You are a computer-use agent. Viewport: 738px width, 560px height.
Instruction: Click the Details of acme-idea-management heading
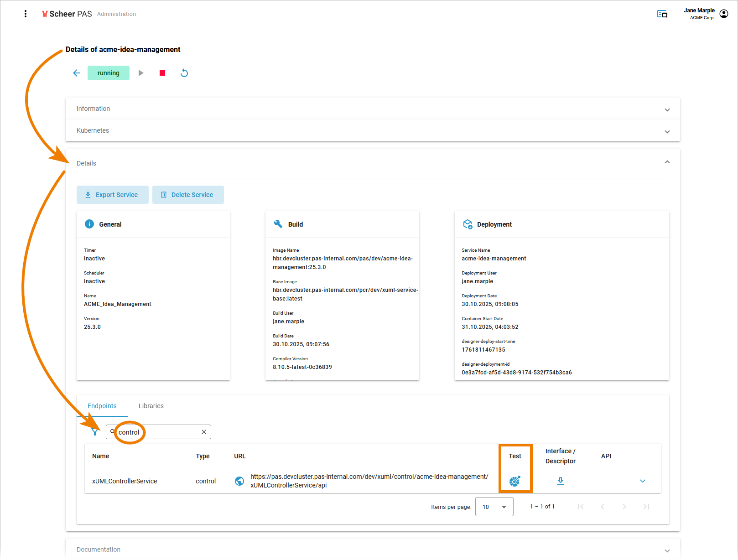[x=123, y=49]
